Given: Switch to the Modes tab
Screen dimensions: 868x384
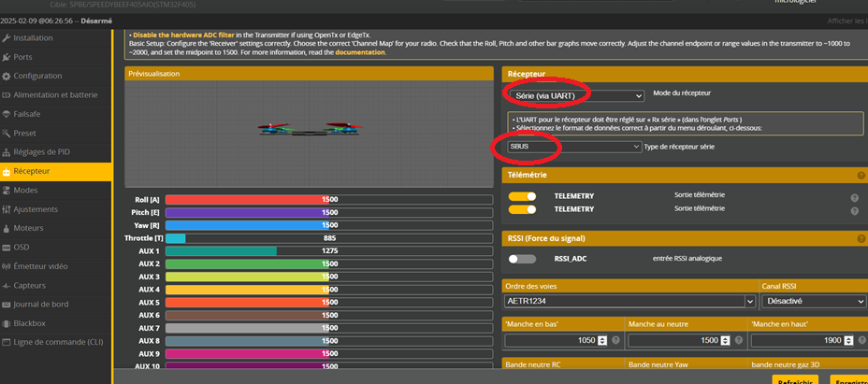Looking at the screenshot, I should (x=25, y=190).
